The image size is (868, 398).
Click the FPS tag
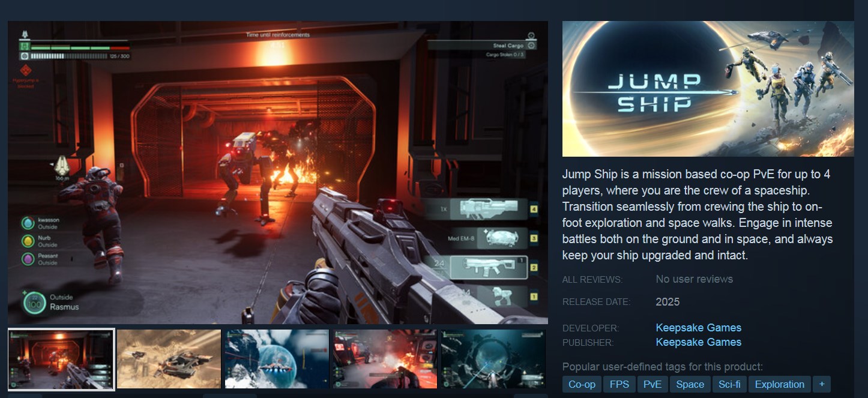(619, 385)
